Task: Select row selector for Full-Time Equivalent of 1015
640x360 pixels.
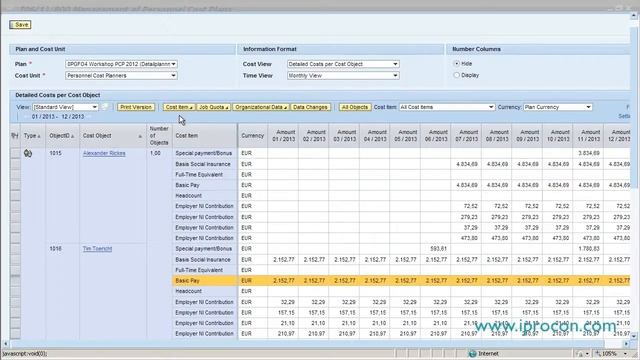Action: pyautogui.click(x=15, y=175)
